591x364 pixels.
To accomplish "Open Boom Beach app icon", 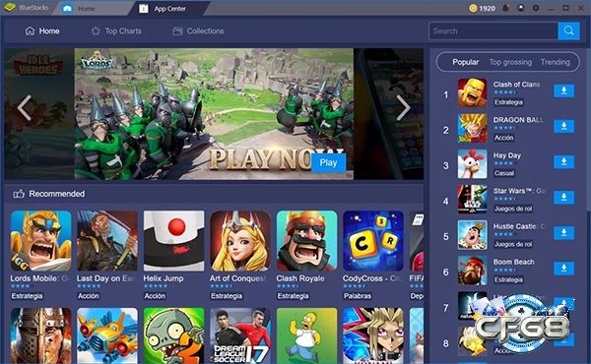I will coord(472,271).
